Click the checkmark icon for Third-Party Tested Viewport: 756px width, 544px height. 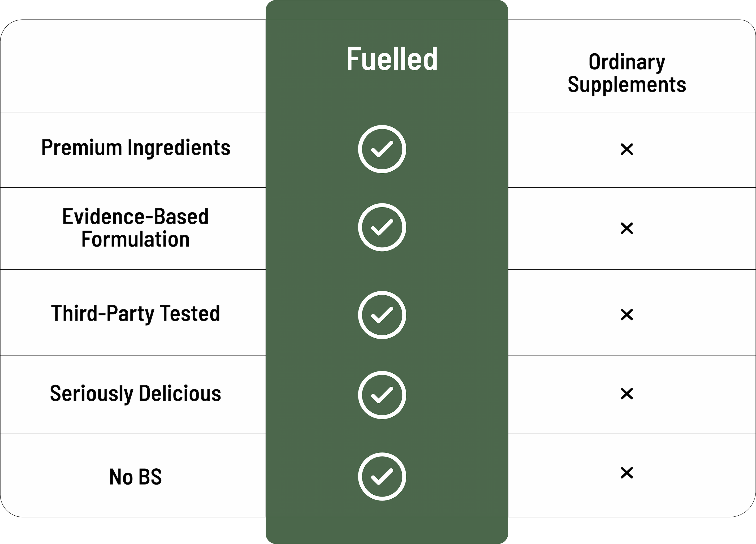pyautogui.click(x=382, y=315)
